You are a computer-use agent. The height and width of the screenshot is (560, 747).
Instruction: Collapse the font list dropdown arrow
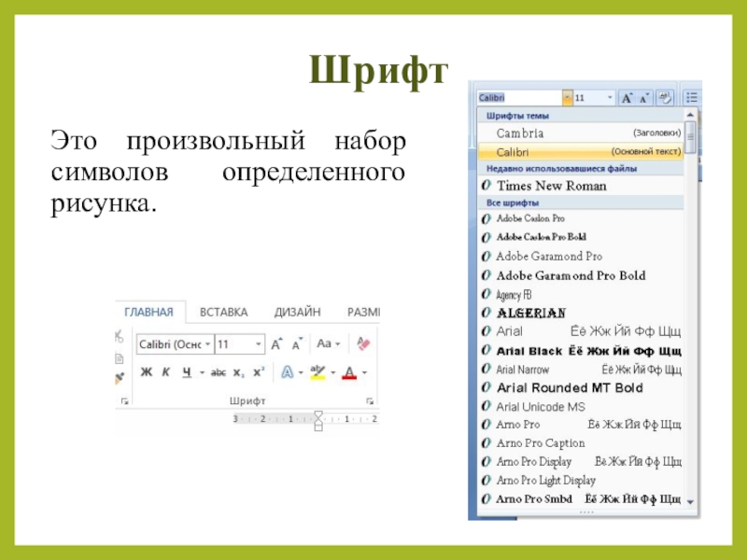[567, 98]
